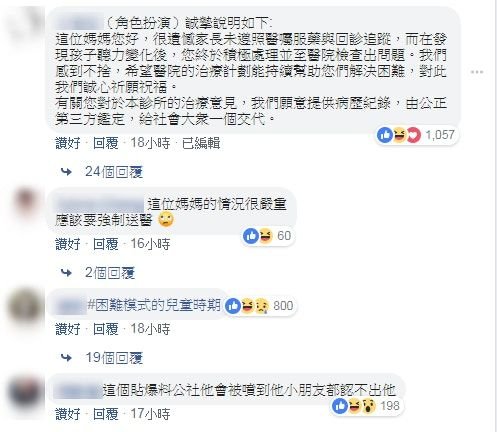This screenshot has height=432, width=497.
Task: Click the sad reaction icon beside 800
Action: pos(262,306)
